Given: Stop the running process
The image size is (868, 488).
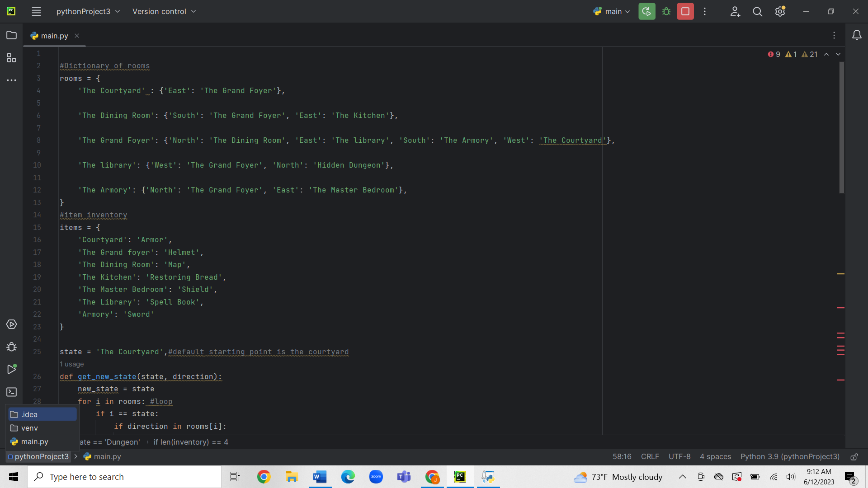Looking at the screenshot, I should pos(685,11).
